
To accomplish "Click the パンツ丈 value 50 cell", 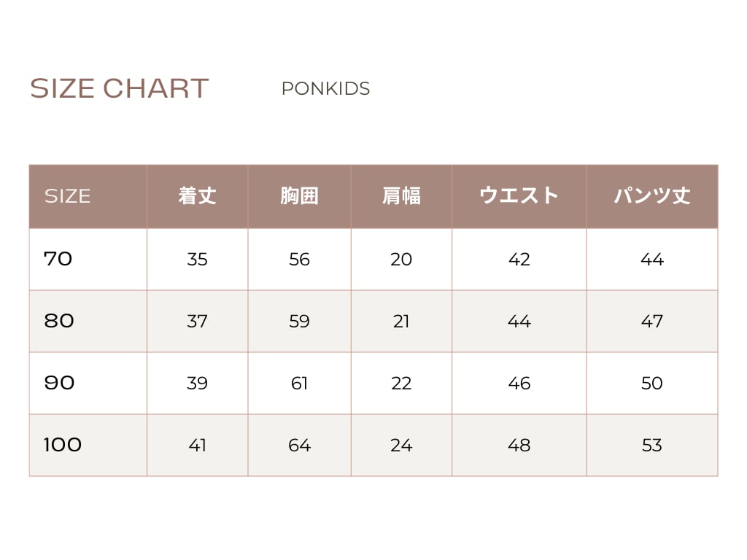I will 651,384.
